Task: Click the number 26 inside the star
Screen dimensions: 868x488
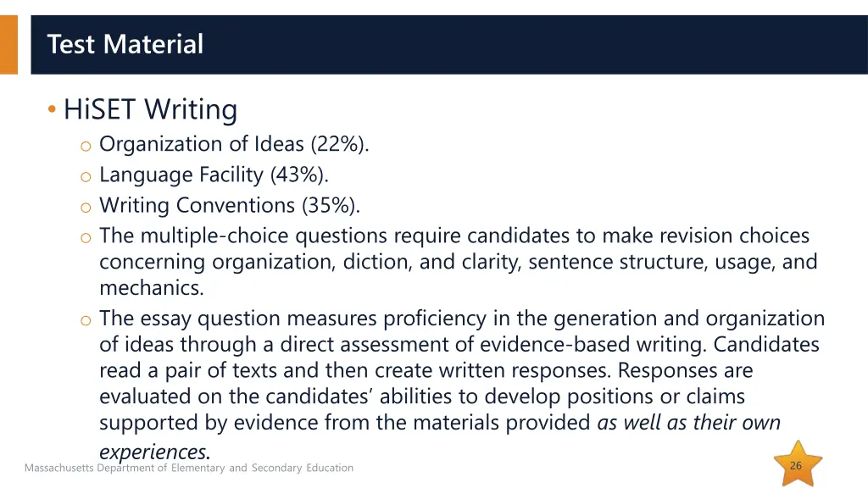Action: [x=796, y=466]
